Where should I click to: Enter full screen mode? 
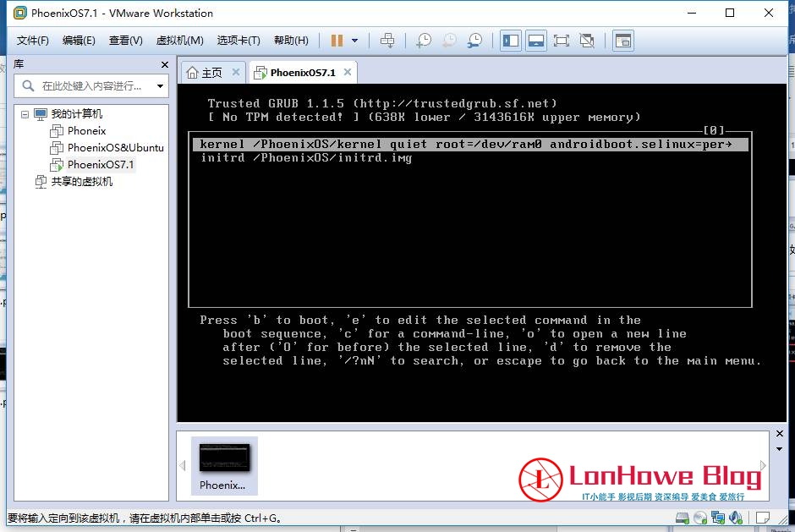[562, 41]
